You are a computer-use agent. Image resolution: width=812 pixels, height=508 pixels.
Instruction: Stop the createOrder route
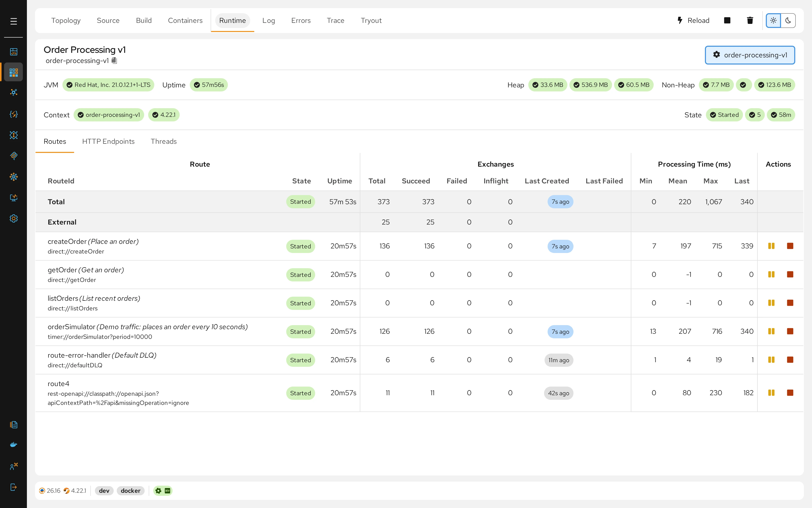click(790, 246)
